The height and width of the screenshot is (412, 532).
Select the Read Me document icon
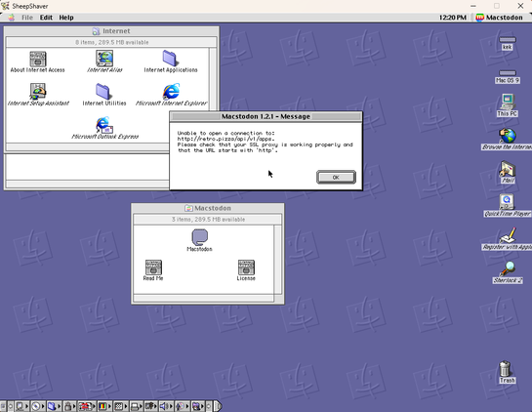click(x=153, y=268)
